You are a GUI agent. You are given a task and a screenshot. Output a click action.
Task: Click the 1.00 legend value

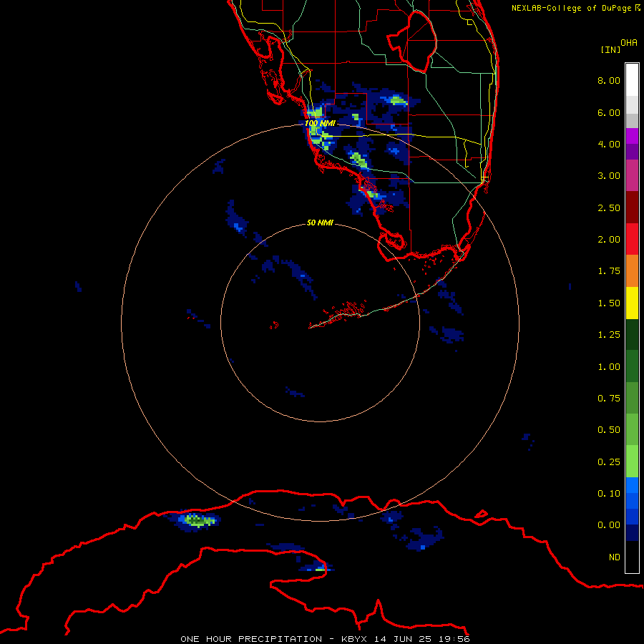pos(609,367)
